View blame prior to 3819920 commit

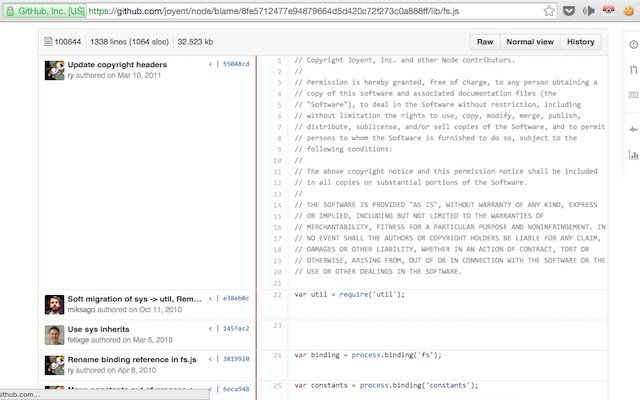210,359
